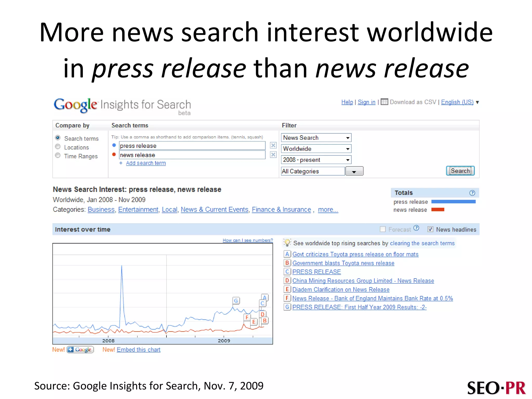Click the Add search term link
Image resolution: width=532 pixels, height=399 pixels.
click(146, 163)
